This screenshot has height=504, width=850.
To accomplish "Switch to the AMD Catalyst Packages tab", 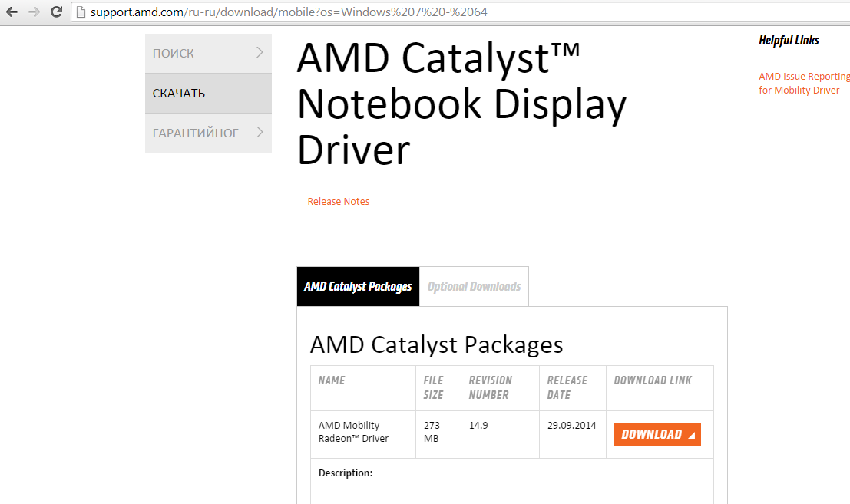I will point(358,287).
